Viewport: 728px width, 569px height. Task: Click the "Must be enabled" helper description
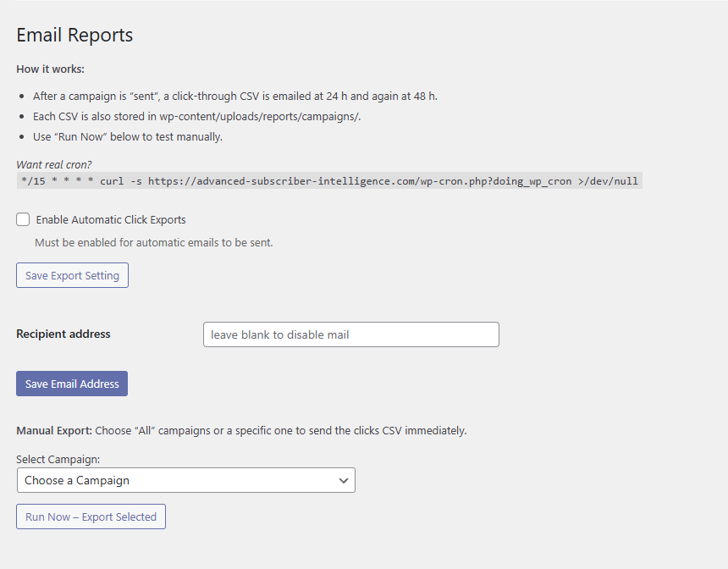pyautogui.click(x=153, y=242)
